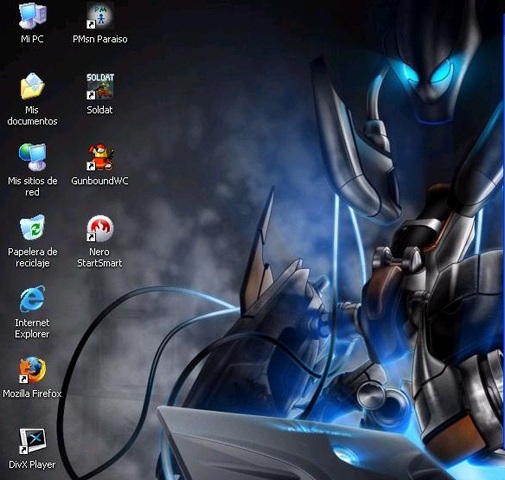505x480 pixels.
Task: Click the "Mozilla Firefox" label text
Action: (32, 394)
